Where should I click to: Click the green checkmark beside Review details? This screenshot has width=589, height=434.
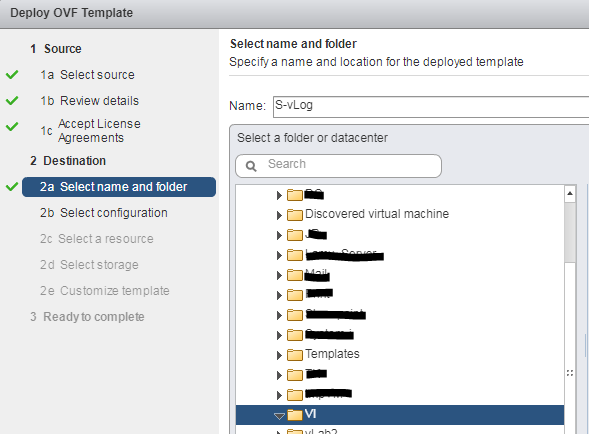click(x=12, y=100)
